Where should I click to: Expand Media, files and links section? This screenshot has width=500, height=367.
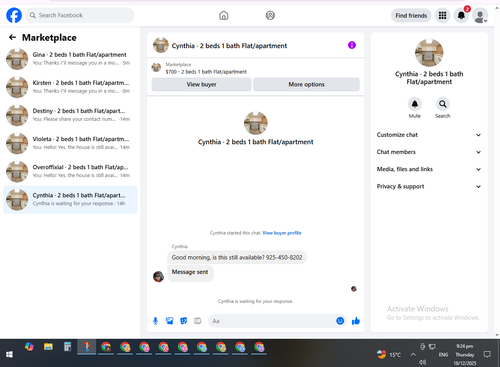[429, 169]
